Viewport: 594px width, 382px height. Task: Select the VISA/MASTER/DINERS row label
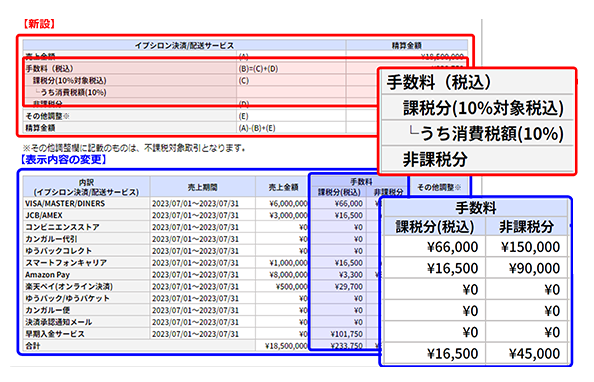pyautogui.click(x=65, y=204)
